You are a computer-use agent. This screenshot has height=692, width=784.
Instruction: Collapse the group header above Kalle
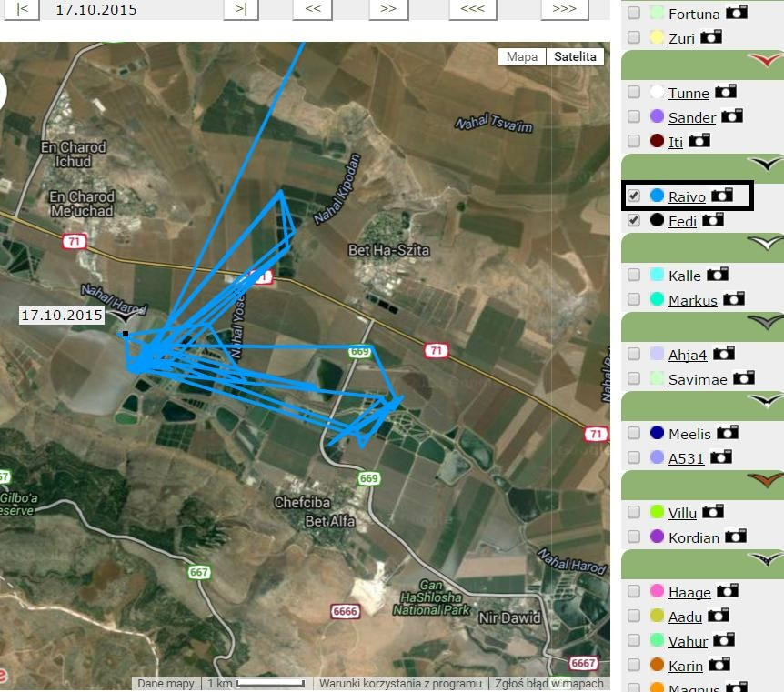pyautogui.click(x=702, y=248)
